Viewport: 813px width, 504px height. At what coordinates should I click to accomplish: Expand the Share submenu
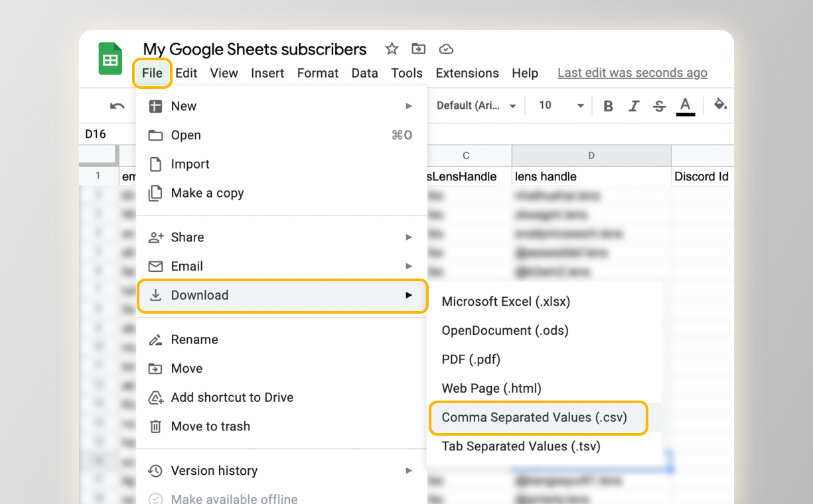tap(281, 237)
